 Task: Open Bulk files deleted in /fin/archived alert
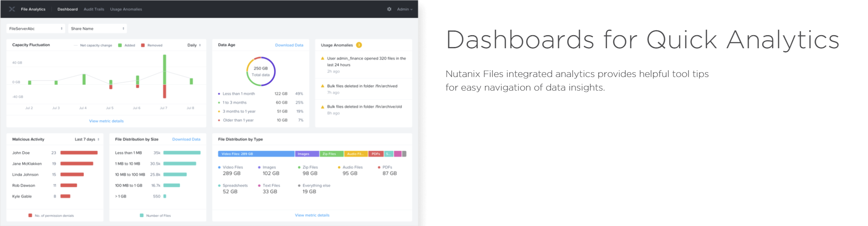coord(362,86)
